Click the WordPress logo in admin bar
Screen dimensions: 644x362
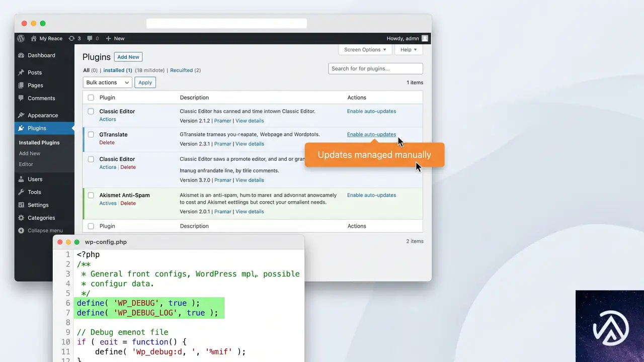(21, 38)
